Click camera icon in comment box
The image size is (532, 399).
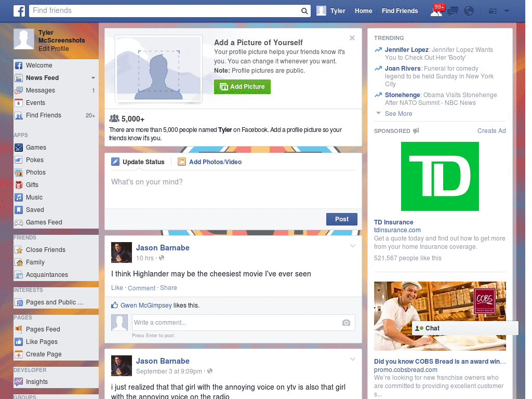click(x=346, y=323)
